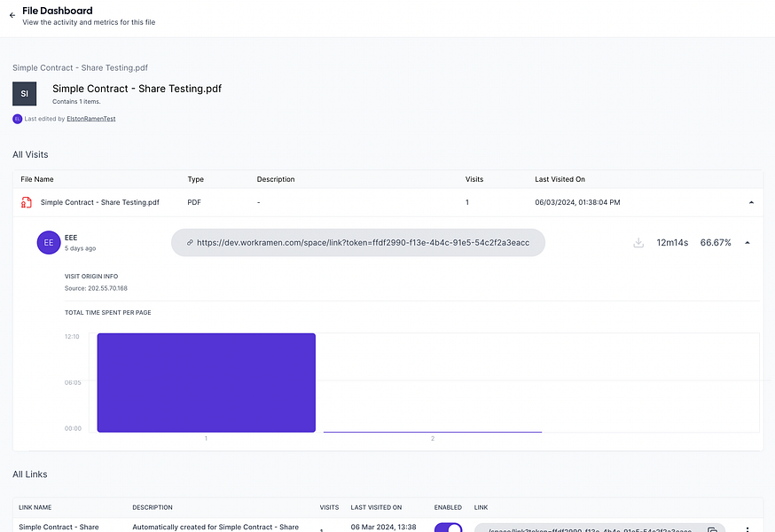775x532 pixels.
Task: Collapse the Simple Contract file row chevron
Action: pos(751,202)
